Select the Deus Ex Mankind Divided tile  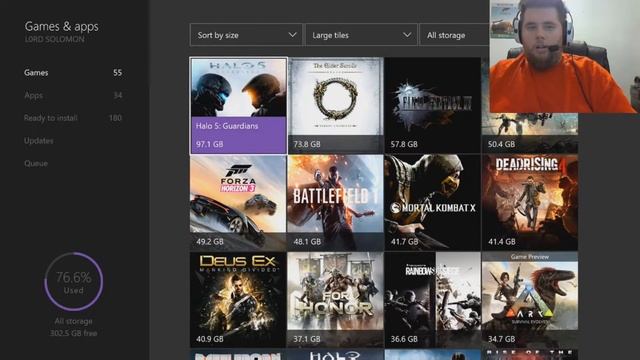point(238,300)
